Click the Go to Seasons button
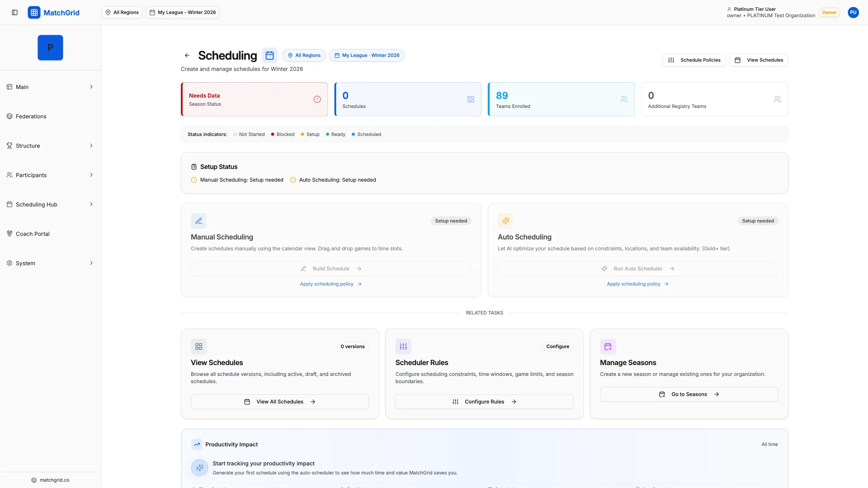 point(689,394)
